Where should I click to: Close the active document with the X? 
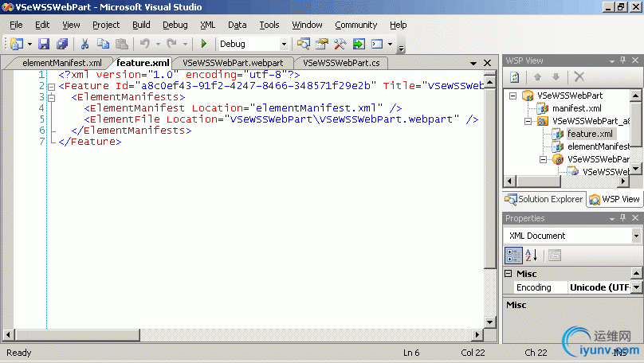pos(488,63)
